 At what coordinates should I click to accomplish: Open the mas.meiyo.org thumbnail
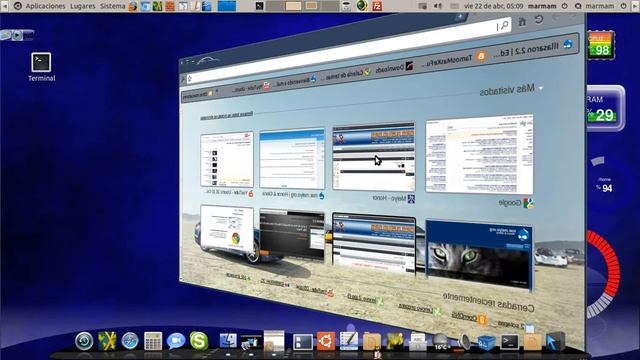[x=292, y=159]
